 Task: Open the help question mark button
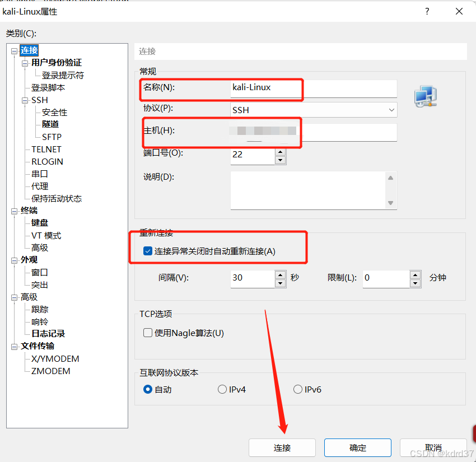[427, 12]
